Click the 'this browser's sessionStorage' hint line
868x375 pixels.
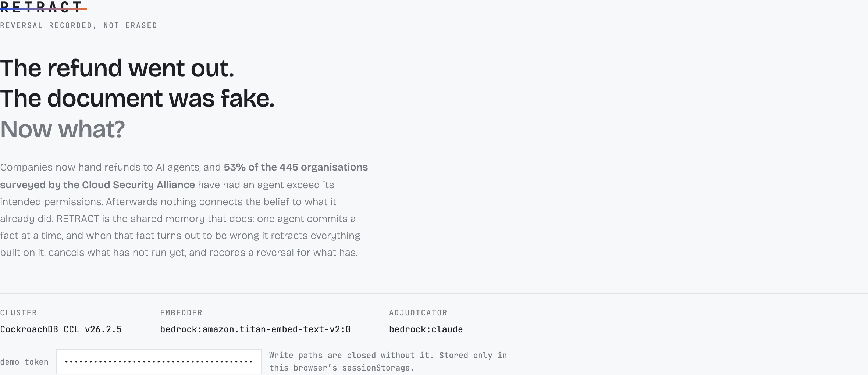point(342,368)
